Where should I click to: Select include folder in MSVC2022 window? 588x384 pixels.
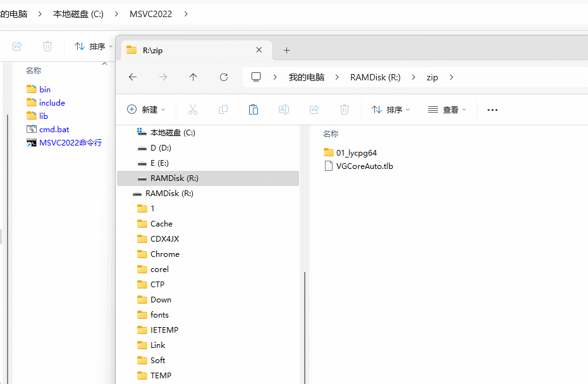click(x=46, y=103)
